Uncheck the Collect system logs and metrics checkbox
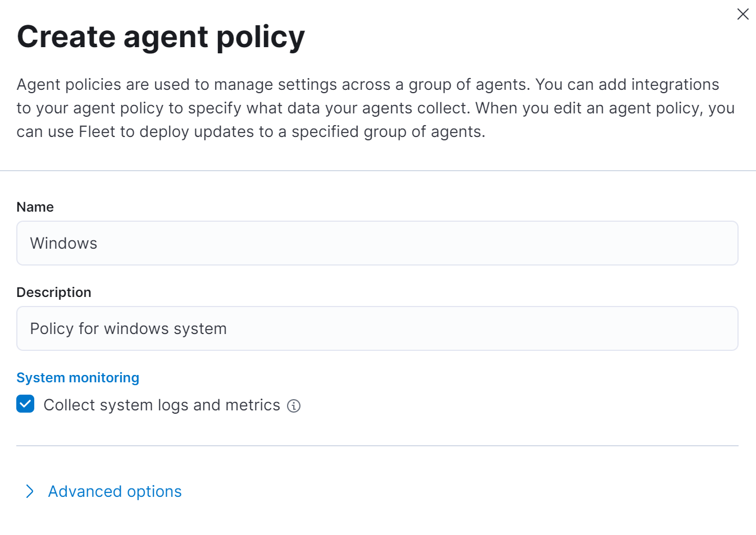Viewport: 756px width, 535px height. pyautogui.click(x=25, y=404)
